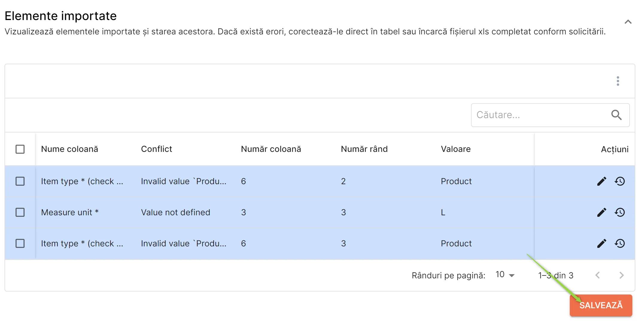Sort by the Conflict column header

tap(157, 149)
